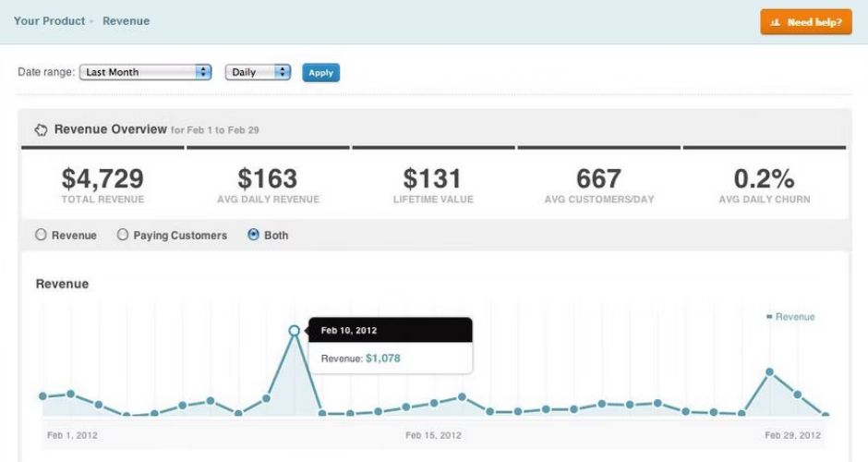Click the people icon on Need help button
The image size is (868, 462).
click(776, 22)
